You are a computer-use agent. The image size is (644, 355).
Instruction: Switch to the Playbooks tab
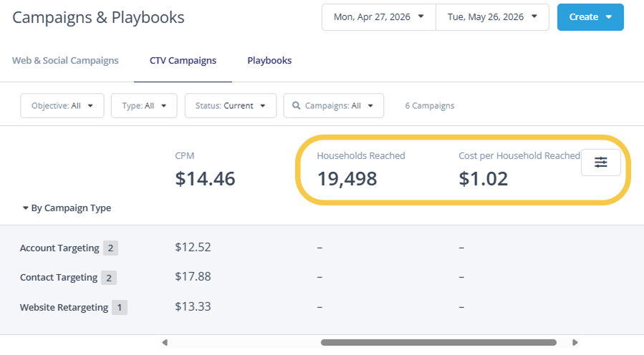(269, 60)
